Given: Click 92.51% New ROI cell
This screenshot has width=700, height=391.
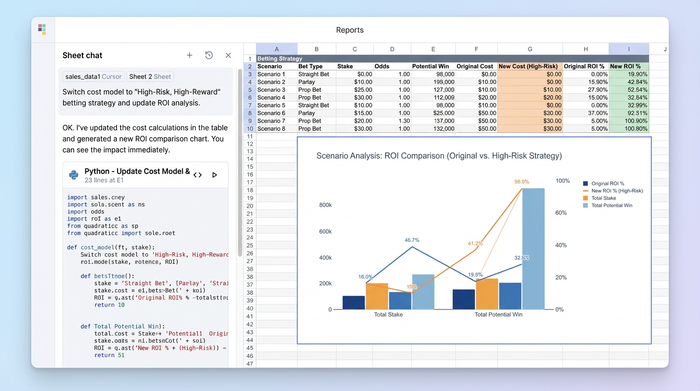Looking at the screenshot, I should click(x=629, y=113).
